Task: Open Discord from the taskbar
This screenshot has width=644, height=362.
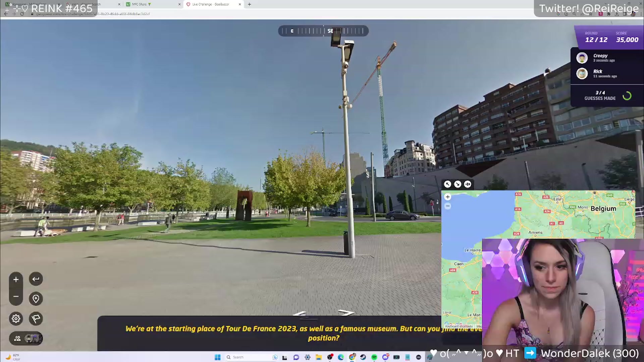Action: coord(385,357)
